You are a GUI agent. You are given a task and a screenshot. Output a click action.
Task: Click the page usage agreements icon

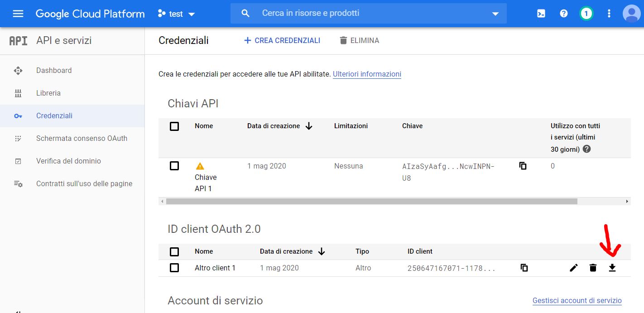pos(18,183)
